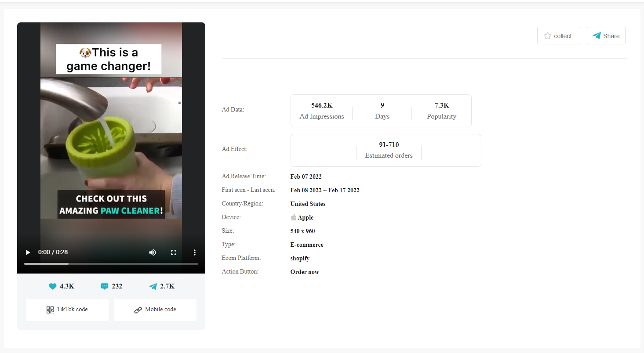The width and height of the screenshot is (644, 353).
Task: Click the shopify platform value
Action: (300, 259)
